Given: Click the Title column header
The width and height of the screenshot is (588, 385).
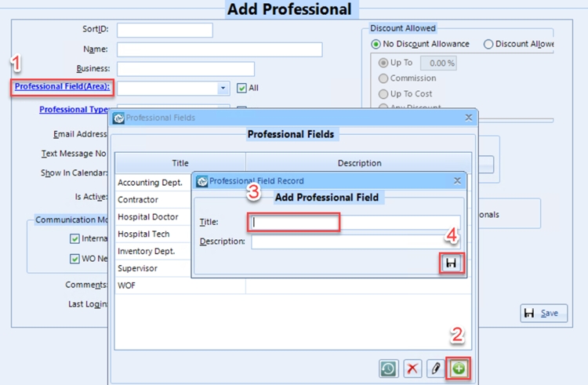Looking at the screenshot, I should point(180,163).
